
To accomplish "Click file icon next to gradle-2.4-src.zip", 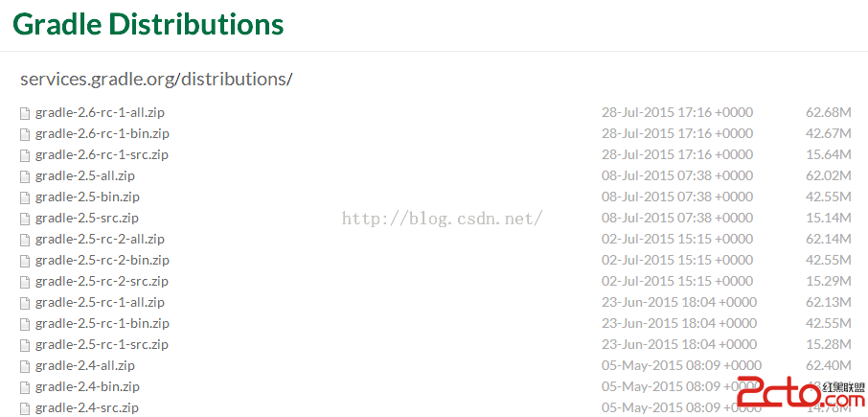I will point(25,407).
